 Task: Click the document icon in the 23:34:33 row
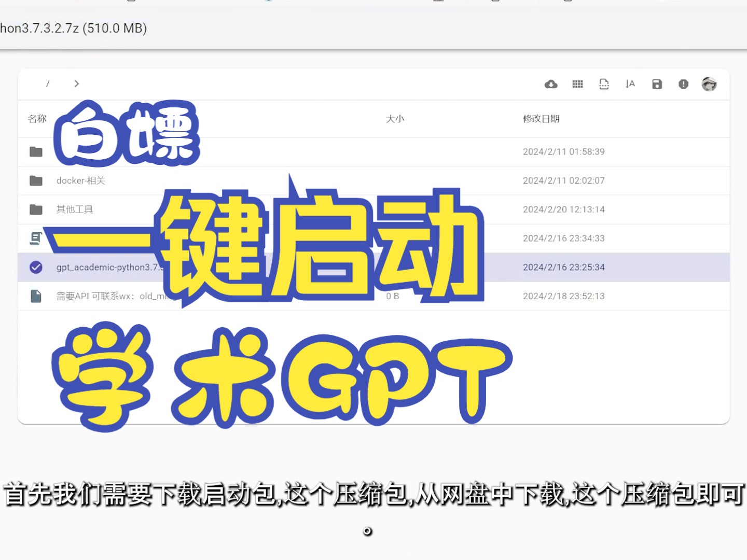click(36, 239)
